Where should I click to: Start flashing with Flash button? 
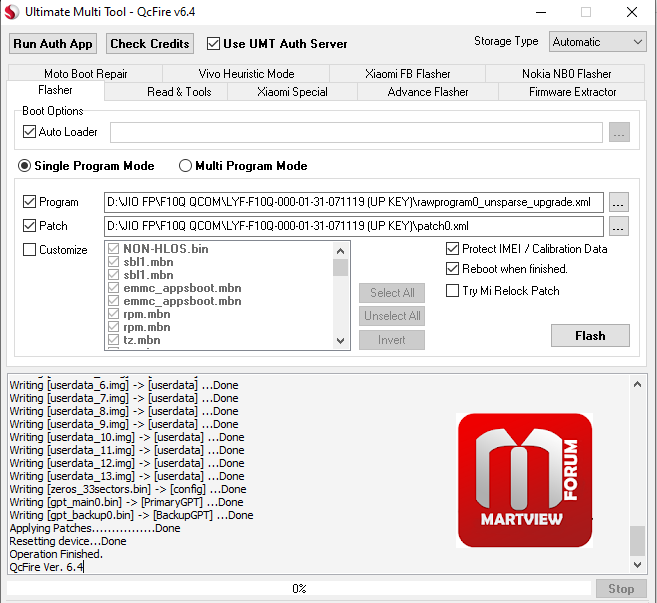[590, 336]
